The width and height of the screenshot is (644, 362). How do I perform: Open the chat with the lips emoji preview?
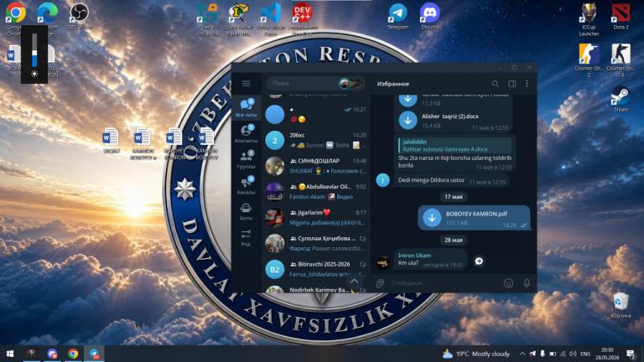[315, 114]
